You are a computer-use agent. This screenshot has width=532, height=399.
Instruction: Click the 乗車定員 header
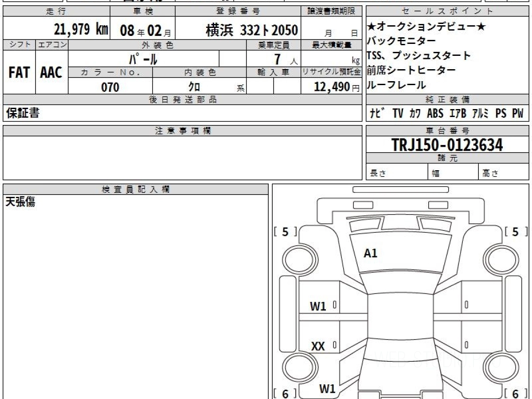(274, 45)
